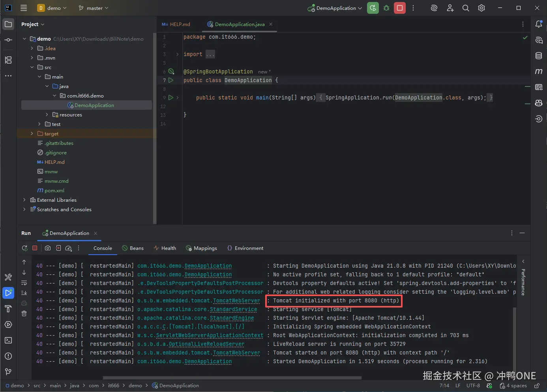Expand the folded import block
The width and height of the screenshot is (547, 392).
point(177,54)
